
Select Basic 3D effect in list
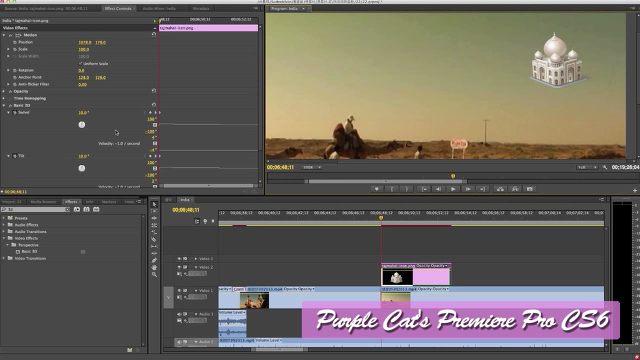29,251
